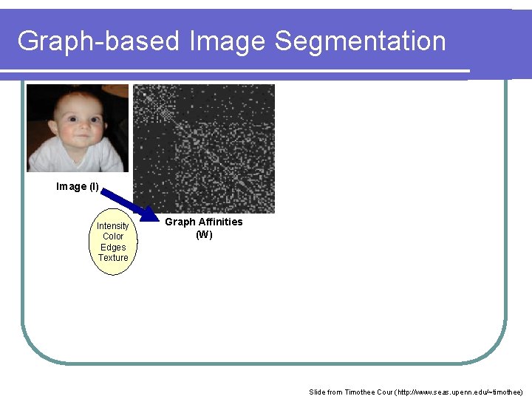532x399 pixels.
Task: Select the "Image (I)" caption
Action: pos(78,187)
